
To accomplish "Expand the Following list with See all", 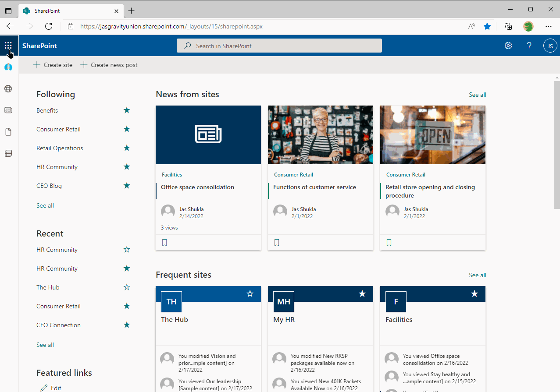I will point(45,205).
